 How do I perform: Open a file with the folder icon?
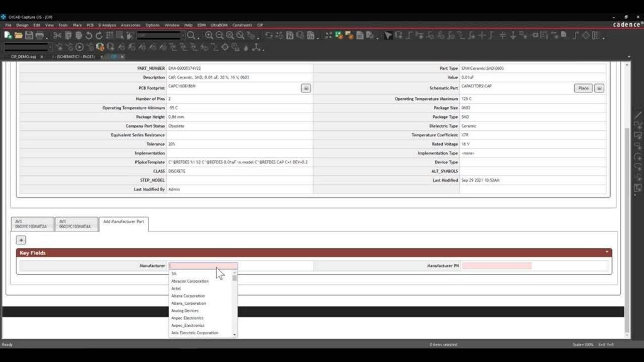coord(18,36)
